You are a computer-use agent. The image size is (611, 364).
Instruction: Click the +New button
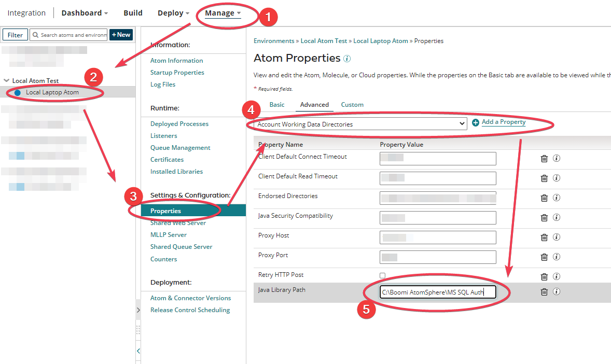tap(121, 35)
